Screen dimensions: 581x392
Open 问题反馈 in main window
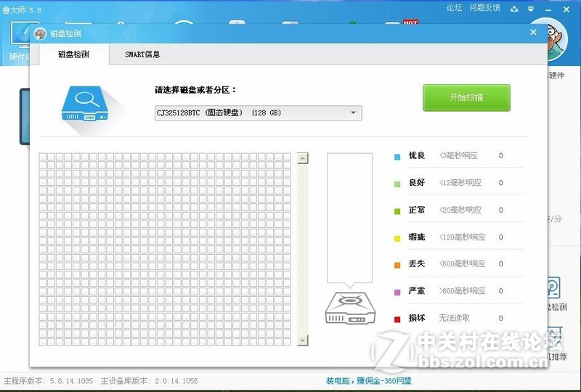click(484, 8)
